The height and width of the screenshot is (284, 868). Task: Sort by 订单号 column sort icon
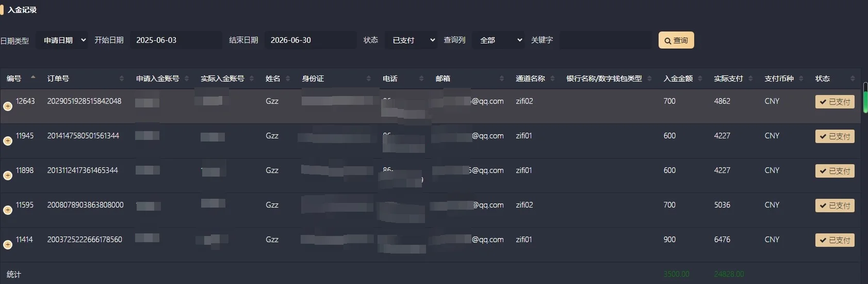122,78
